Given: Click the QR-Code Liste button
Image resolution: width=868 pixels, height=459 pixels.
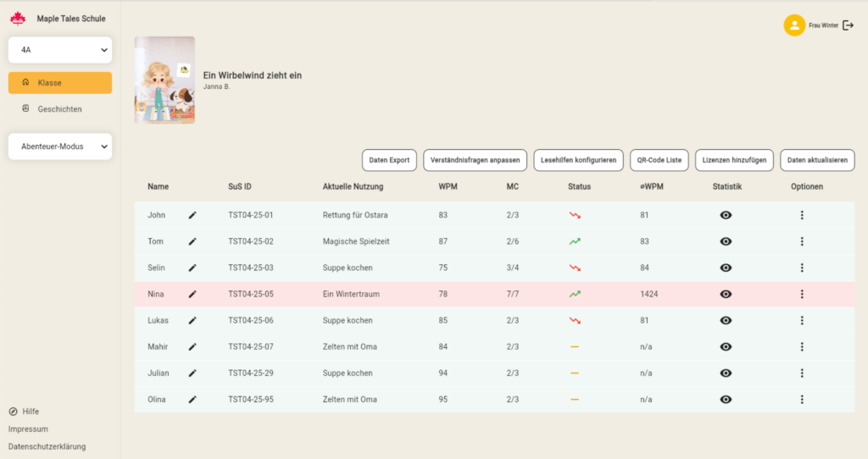Looking at the screenshot, I should point(659,160).
